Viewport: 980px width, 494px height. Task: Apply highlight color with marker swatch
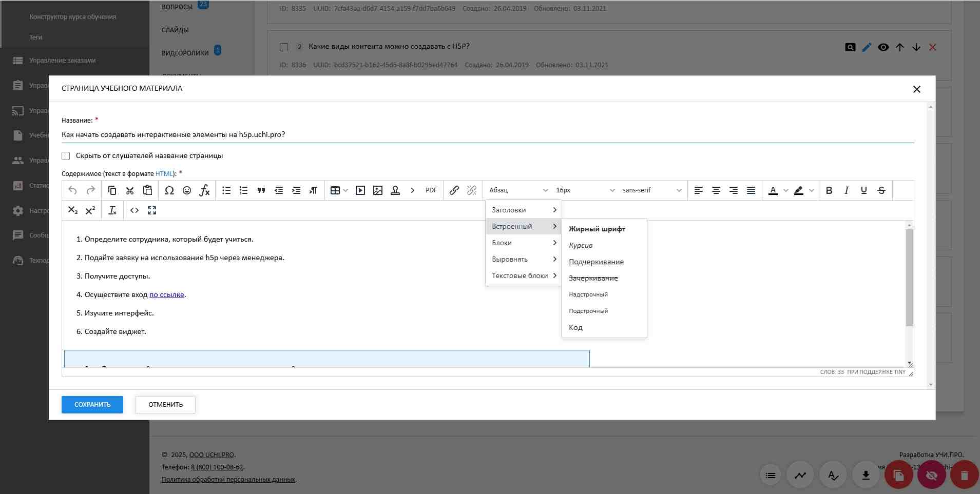point(799,190)
